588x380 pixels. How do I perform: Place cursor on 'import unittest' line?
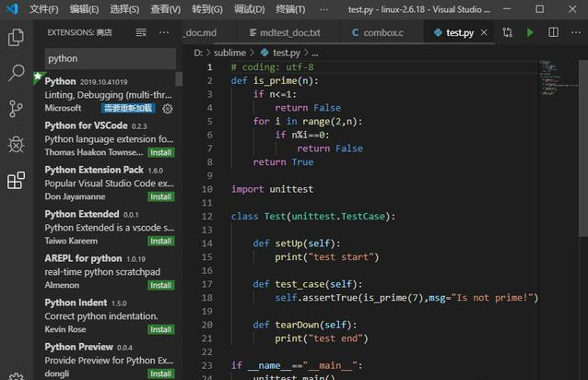pyautogui.click(x=272, y=189)
